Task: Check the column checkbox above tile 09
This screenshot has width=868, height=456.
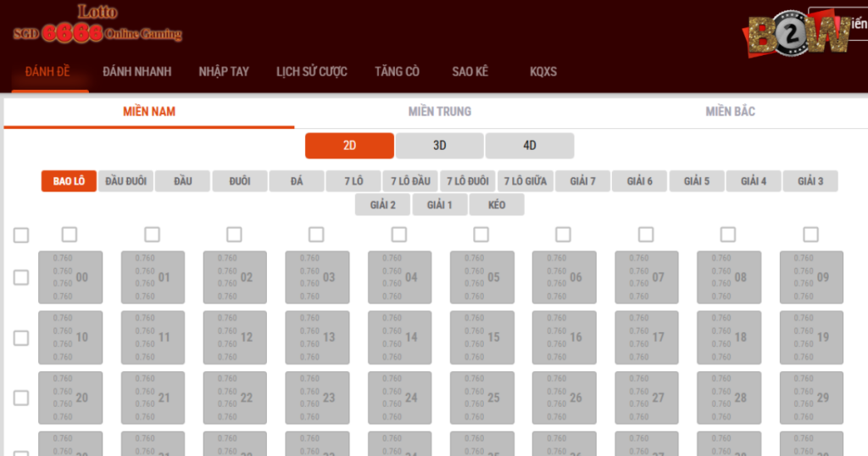Action: tap(810, 235)
